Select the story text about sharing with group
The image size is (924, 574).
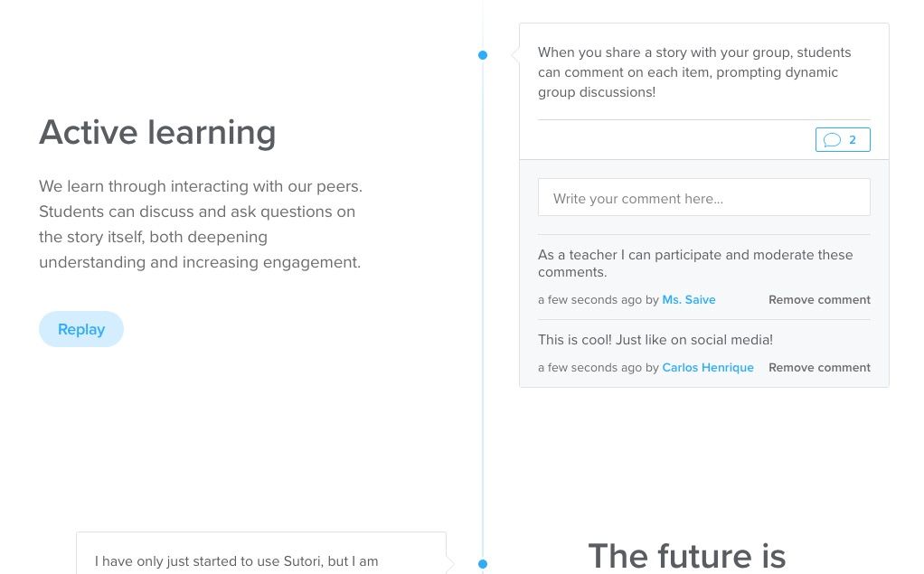(x=694, y=72)
